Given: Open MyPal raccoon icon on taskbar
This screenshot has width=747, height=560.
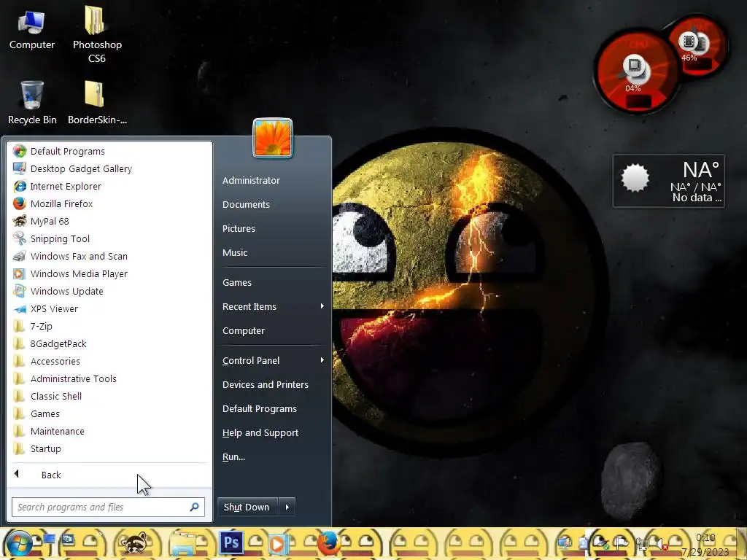Looking at the screenshot, I should pyautogui.click(x=134, y=543).
